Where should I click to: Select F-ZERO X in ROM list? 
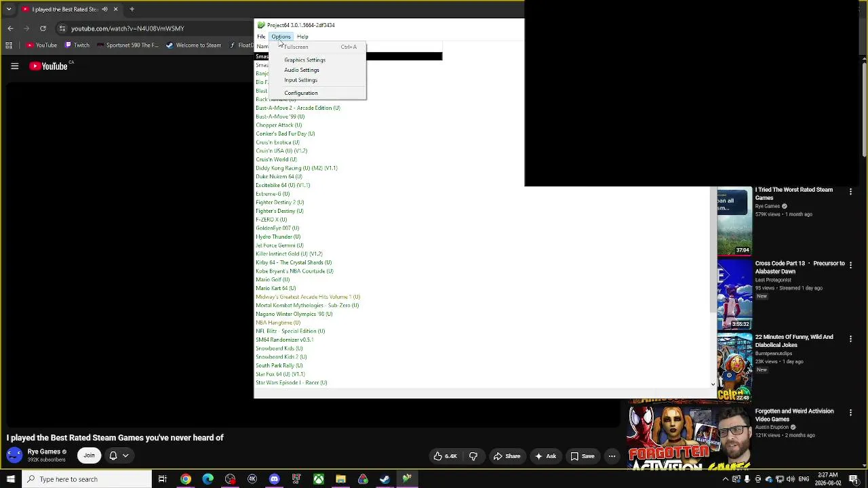pyautogui.click(x=271, y=220)
